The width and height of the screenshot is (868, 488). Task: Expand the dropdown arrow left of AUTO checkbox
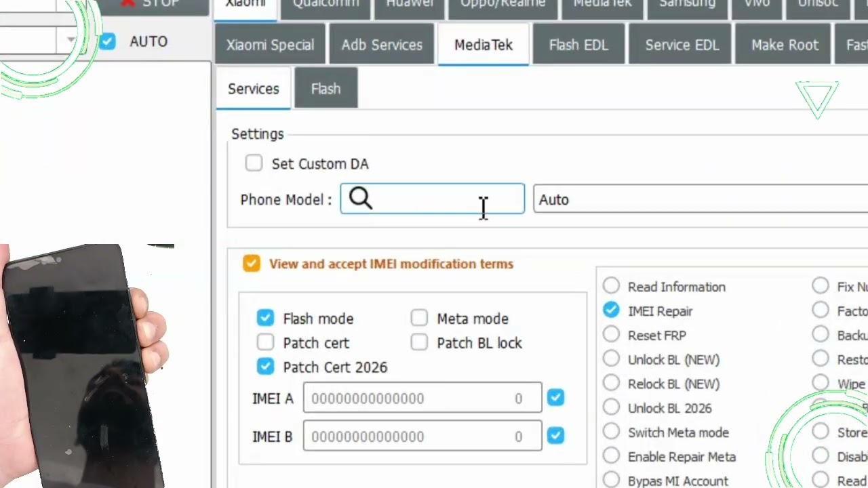tap(71, 40)
